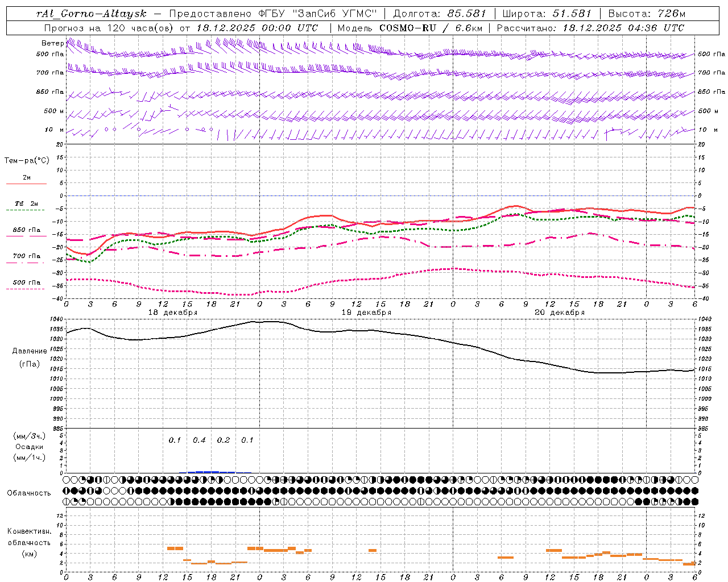Click the '0.2' precipitation amount value
The width and height of the screenshot is (728, 582).
tap(224, 440)
